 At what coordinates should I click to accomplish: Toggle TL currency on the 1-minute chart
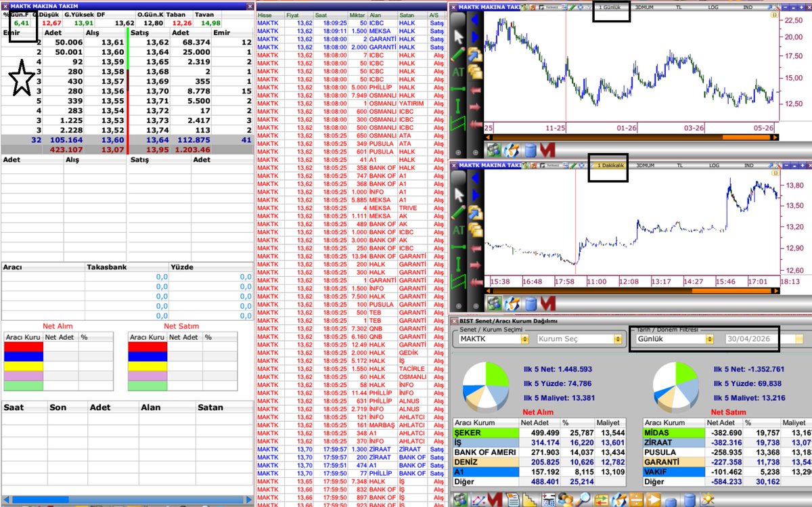coord(679,165)
